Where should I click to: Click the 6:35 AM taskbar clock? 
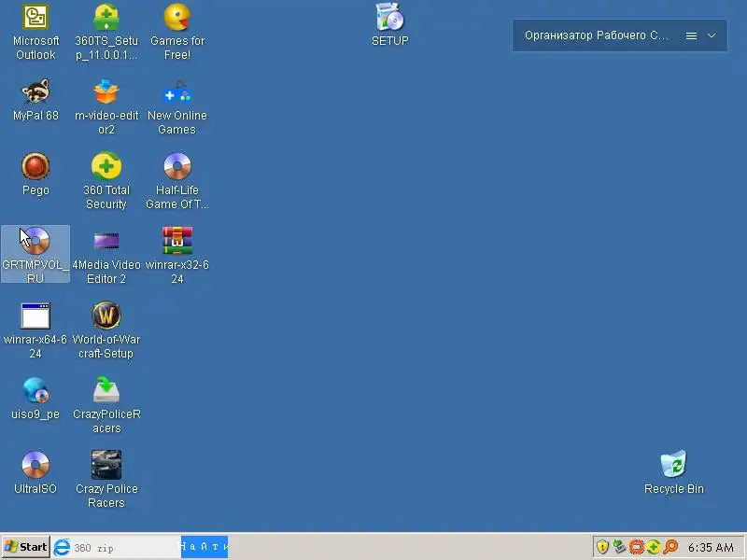(x=711, y=548)
